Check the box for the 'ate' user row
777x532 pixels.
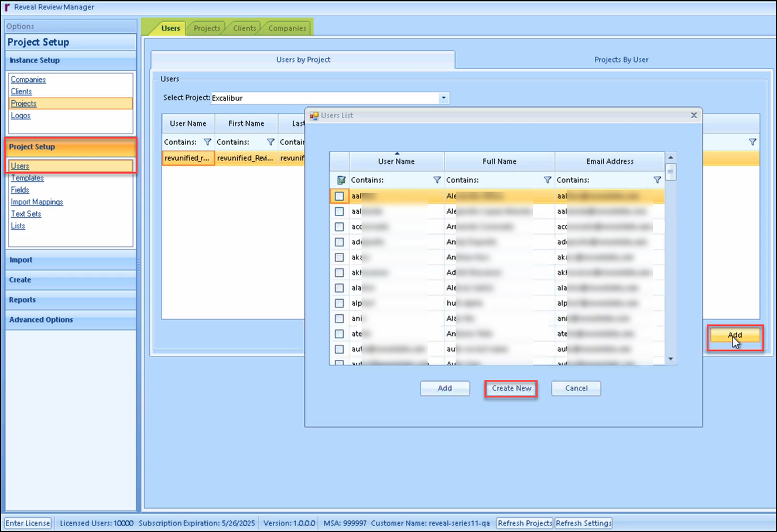click(x=339, y=334)
